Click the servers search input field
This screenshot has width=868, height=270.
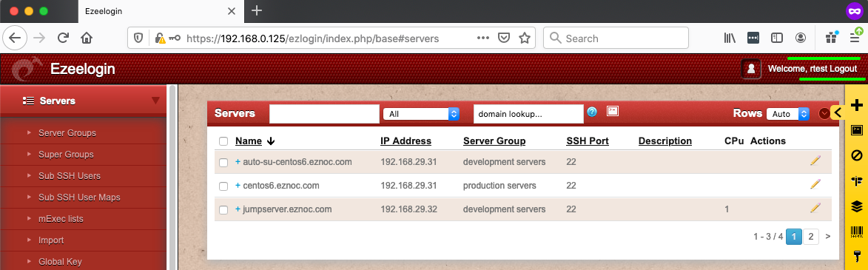click(x=324, y=114)
